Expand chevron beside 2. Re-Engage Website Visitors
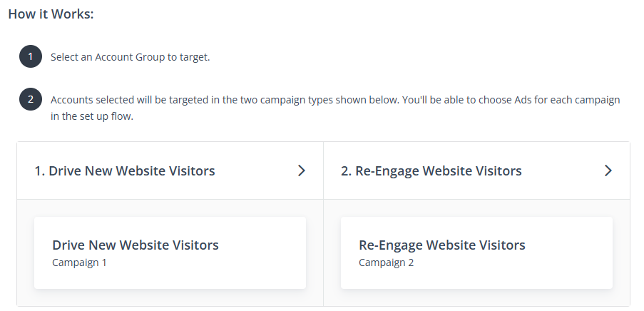 coord(608,170)
